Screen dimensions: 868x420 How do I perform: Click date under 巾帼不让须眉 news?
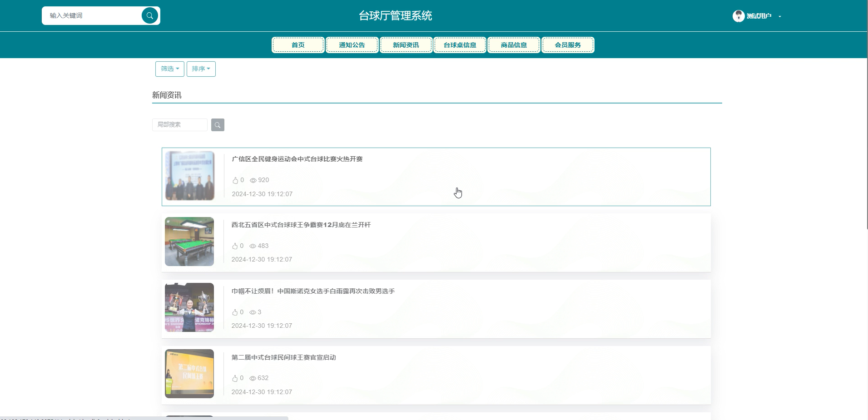(x=262, y=326)
